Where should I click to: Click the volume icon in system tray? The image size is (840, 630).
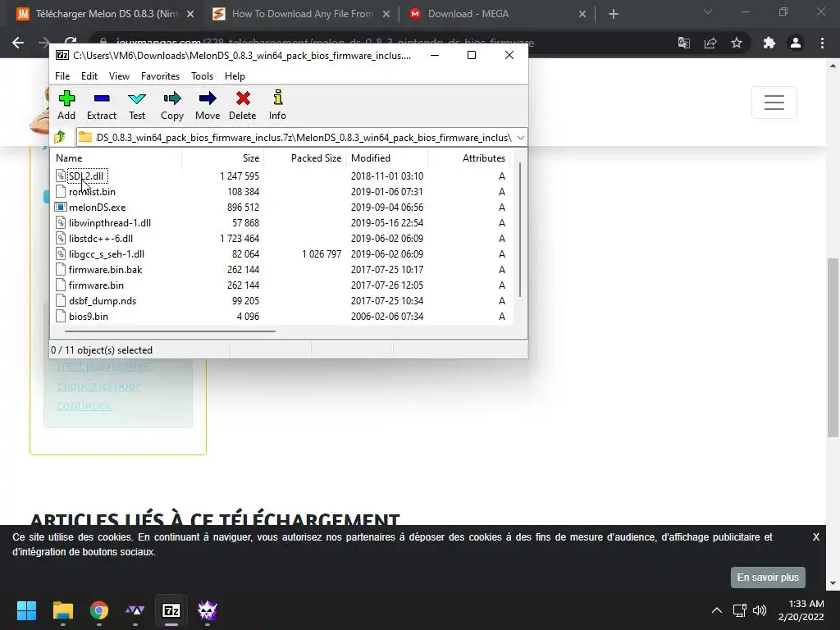coord(759,610)
